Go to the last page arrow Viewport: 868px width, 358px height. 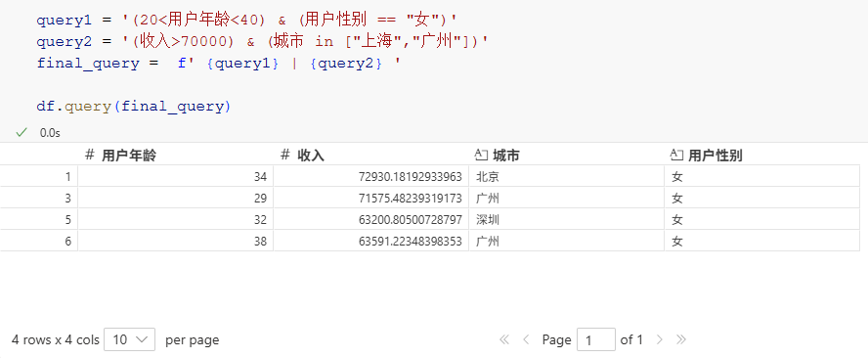coord(681,339)
